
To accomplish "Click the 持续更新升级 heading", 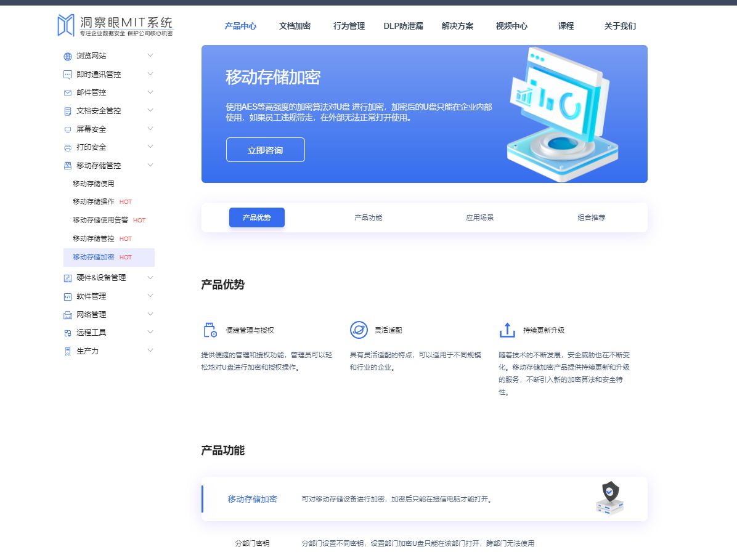I will pos(544,330).
